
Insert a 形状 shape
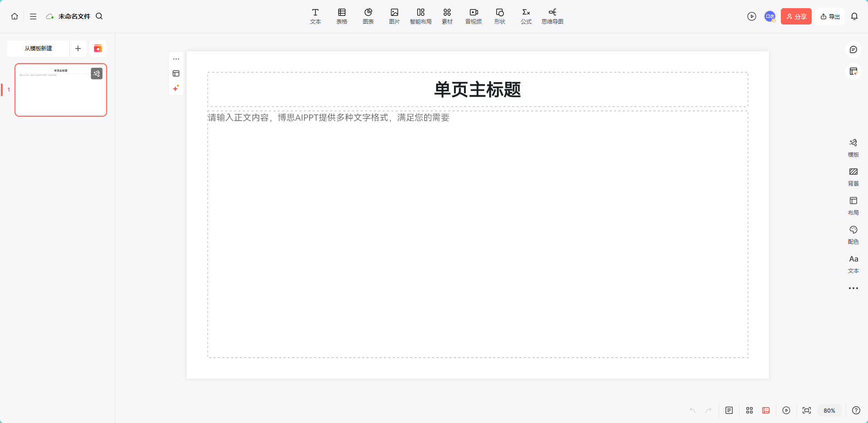point(499,16)
